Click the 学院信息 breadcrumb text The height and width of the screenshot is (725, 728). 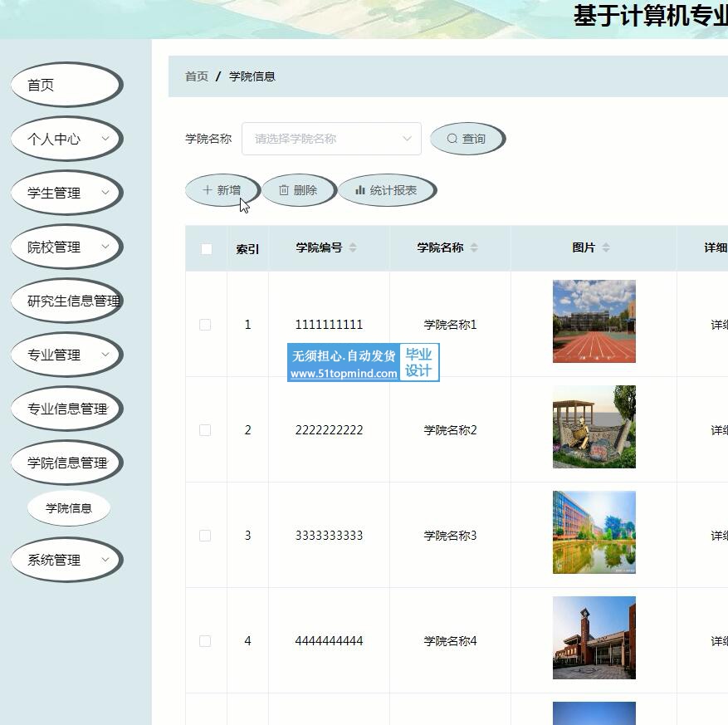click(x=252, y=76)
